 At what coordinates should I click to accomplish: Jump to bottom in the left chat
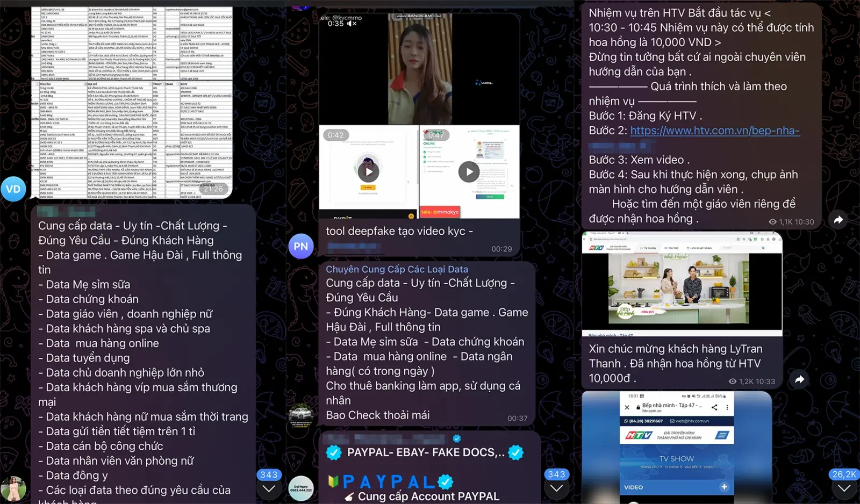click(269, 488)
